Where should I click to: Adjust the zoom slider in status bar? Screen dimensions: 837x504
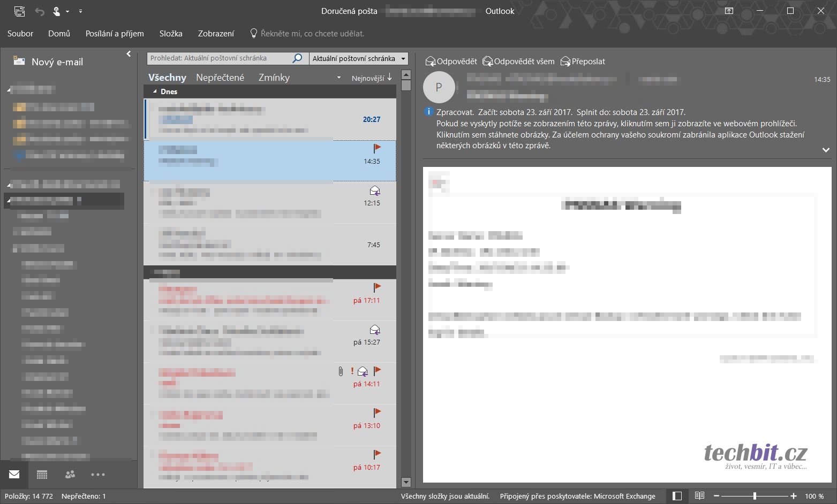(755, 496)
